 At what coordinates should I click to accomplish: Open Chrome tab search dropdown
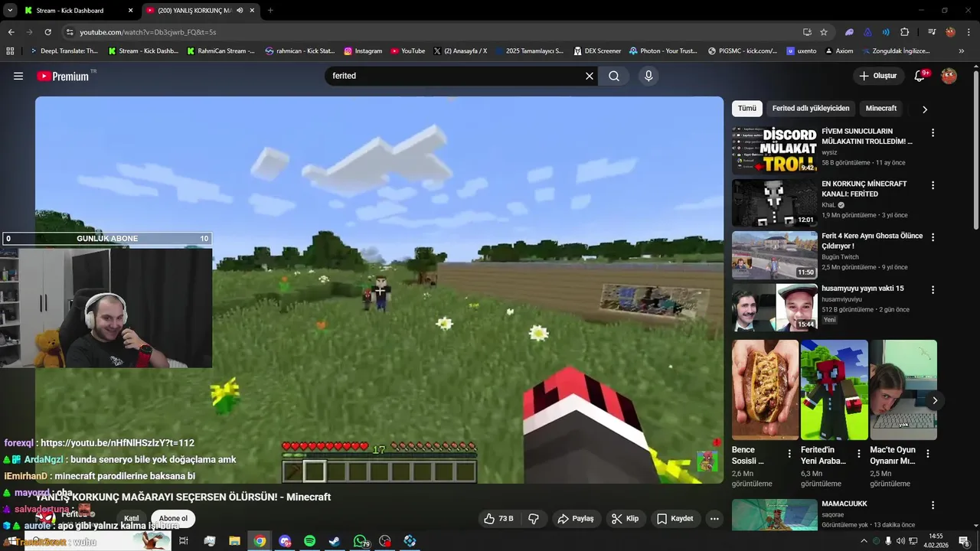(x=10, y=10)
